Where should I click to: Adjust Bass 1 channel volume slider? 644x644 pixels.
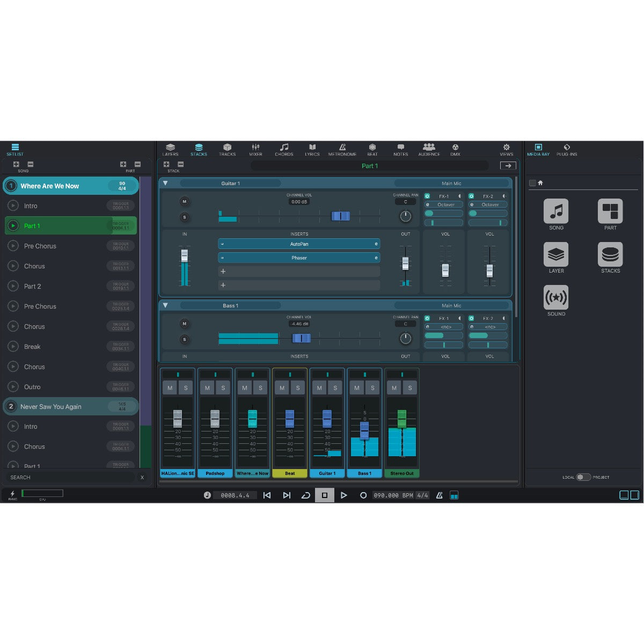click(x=301, y=338)
